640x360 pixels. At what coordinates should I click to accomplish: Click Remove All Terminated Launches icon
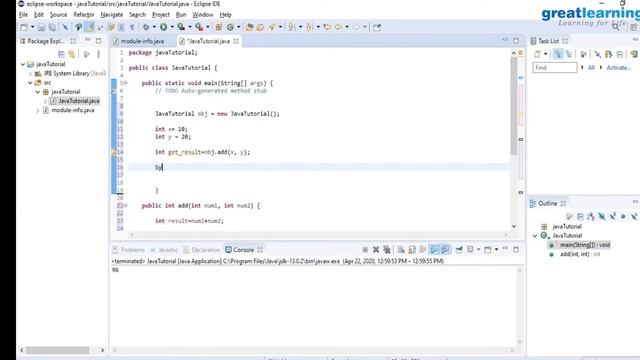(x=387, y=249)
